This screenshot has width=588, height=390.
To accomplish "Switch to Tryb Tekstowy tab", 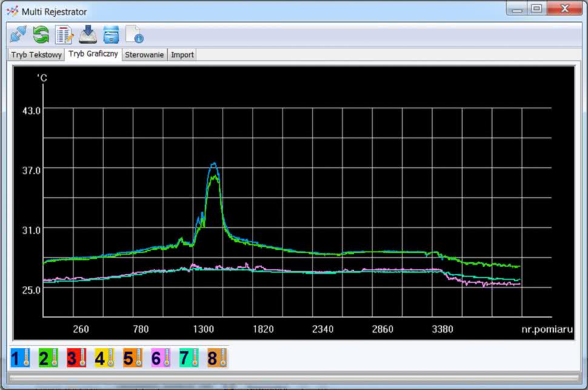I will pyautogui.click(x=36, y=55).
